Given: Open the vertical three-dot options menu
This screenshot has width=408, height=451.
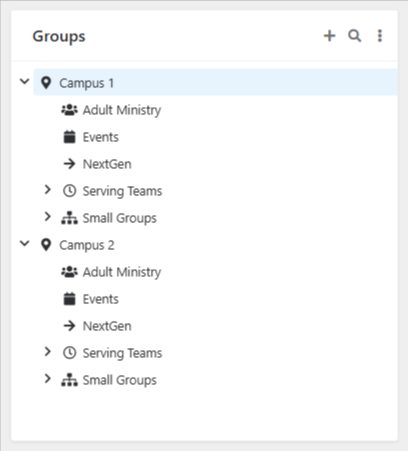Looking at the screenshot, I should pyautogui.click(x=380, y=36).
